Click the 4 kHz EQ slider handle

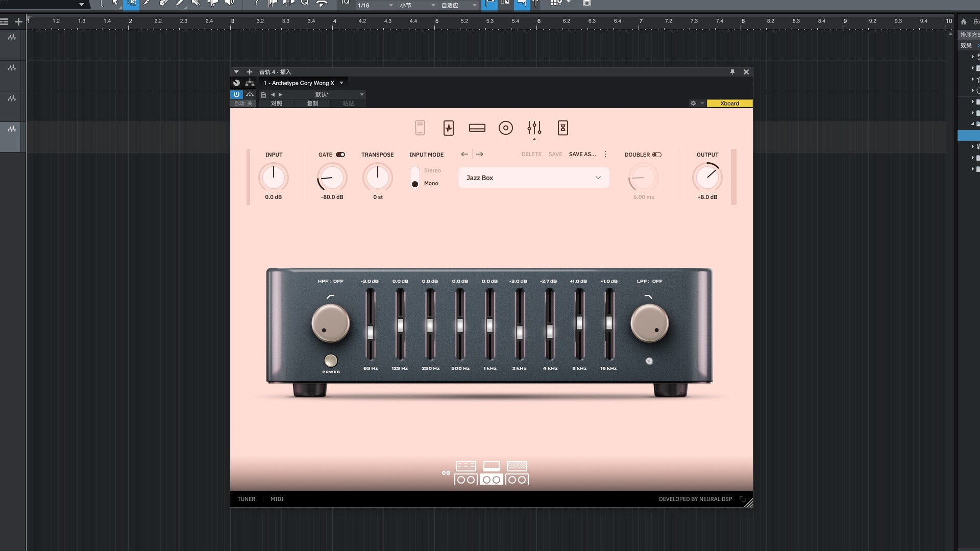[x=550, y=332]
